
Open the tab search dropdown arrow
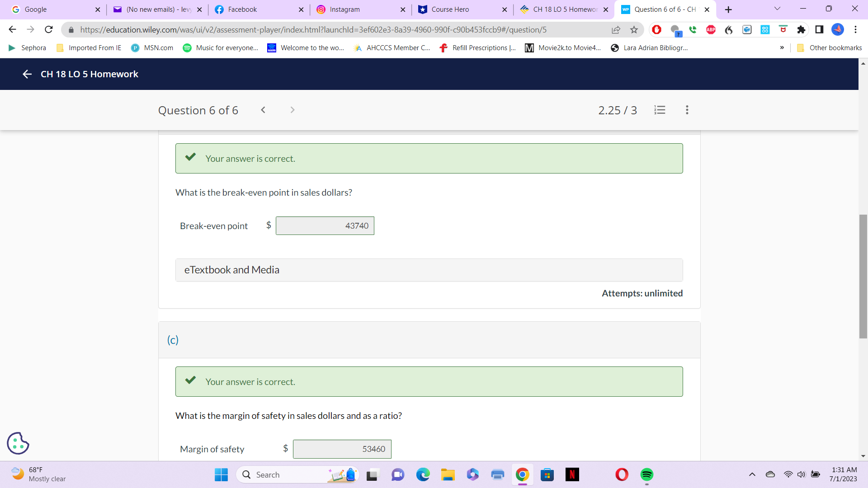[777, 9]
